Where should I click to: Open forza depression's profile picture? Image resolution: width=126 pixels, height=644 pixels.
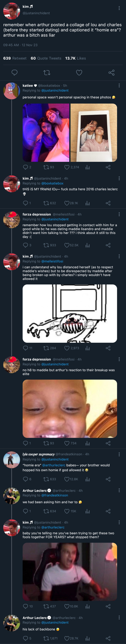(x=12, y=220)
